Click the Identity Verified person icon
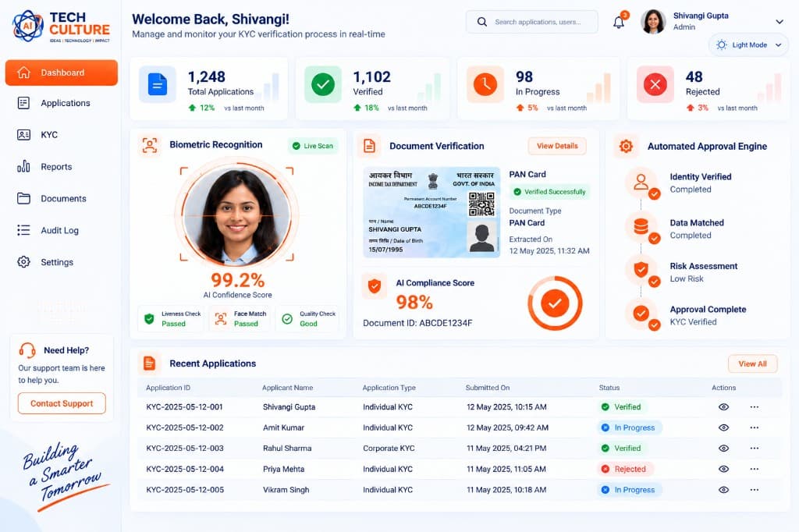This screenshot has width=799, height=532. (641, 182)
